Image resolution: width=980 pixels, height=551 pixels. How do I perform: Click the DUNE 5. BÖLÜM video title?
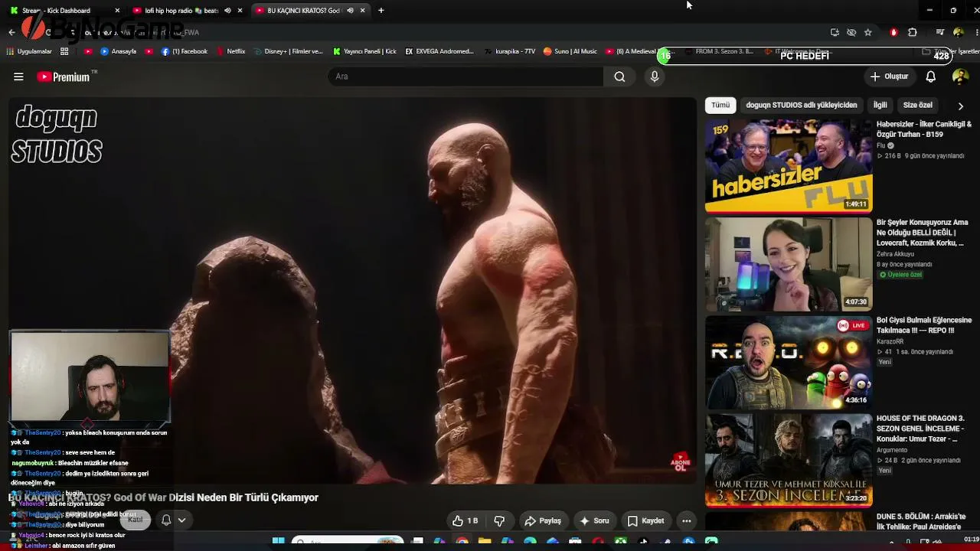(x=921, y=522)
